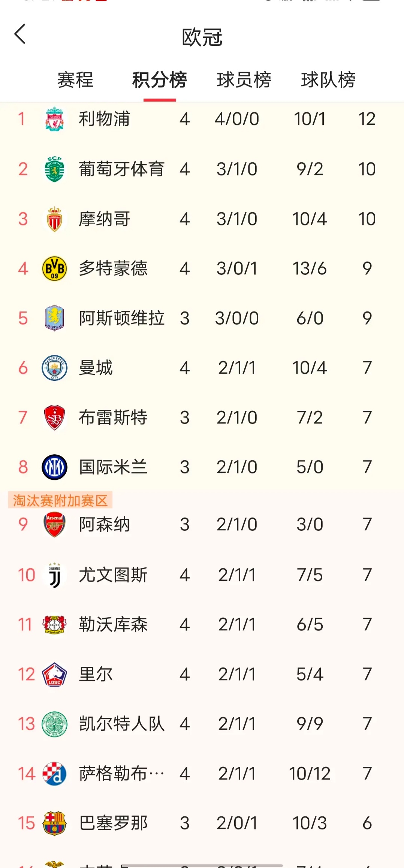Open 凯尔特人队 team row
Screen dimensions: 404x868
[x=202, y=724]
